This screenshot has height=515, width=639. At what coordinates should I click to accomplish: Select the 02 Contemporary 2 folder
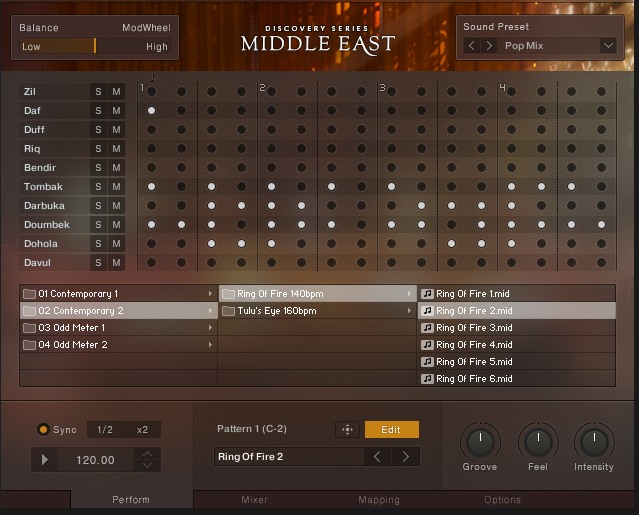(x=119, y=311)
